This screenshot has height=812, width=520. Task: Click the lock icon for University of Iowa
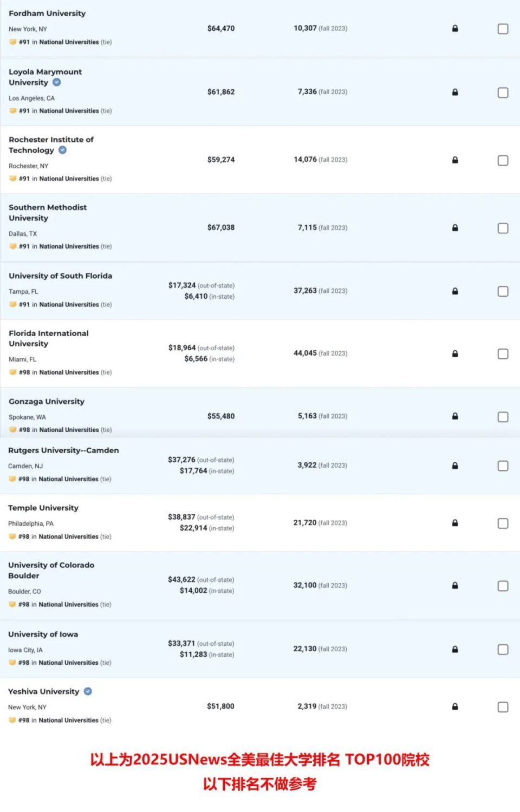click(x=456, y=649)
